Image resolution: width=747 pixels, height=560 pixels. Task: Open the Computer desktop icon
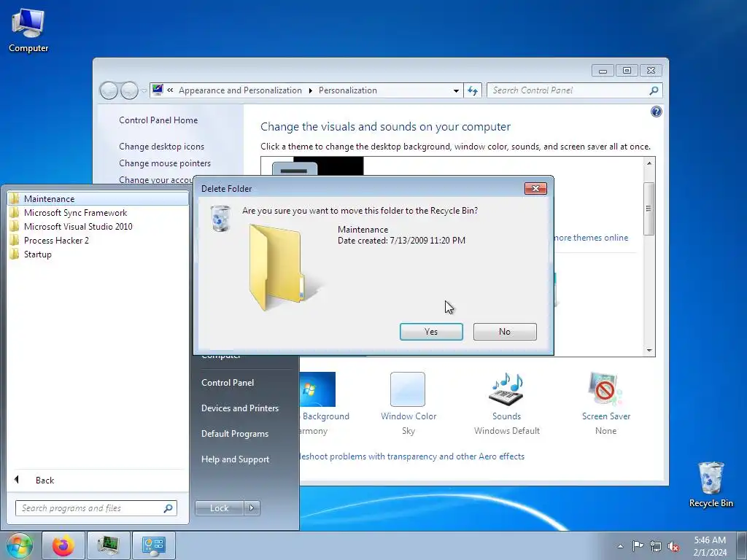(28, 30)
